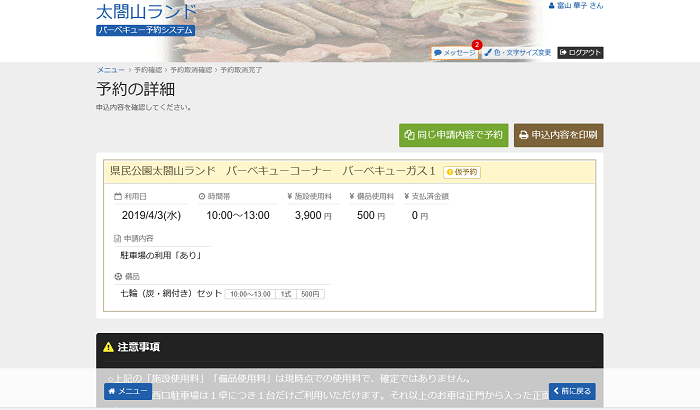The image size is (700, 410).
Task: Click the 10:00~13:00 equipment time tag
Action: (x=250, y=294)
